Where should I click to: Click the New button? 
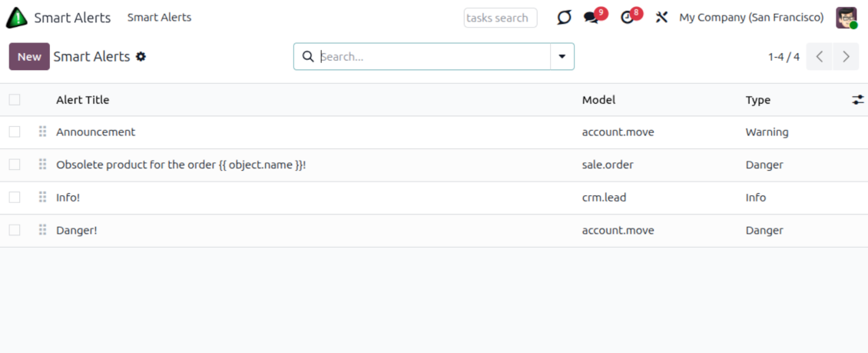pyautogui.click(x=29, y=57)
